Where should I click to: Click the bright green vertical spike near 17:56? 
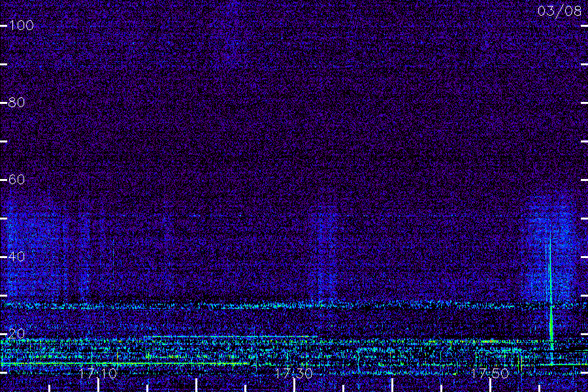point(551,297)
